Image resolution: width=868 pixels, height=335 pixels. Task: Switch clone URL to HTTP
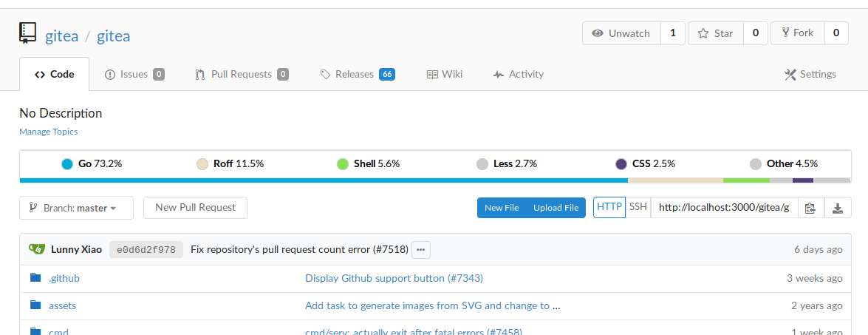[x=609, y=207]
